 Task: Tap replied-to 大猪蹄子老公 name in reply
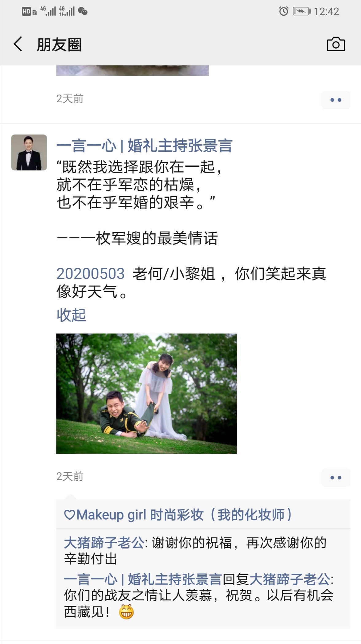click(290, 579)
